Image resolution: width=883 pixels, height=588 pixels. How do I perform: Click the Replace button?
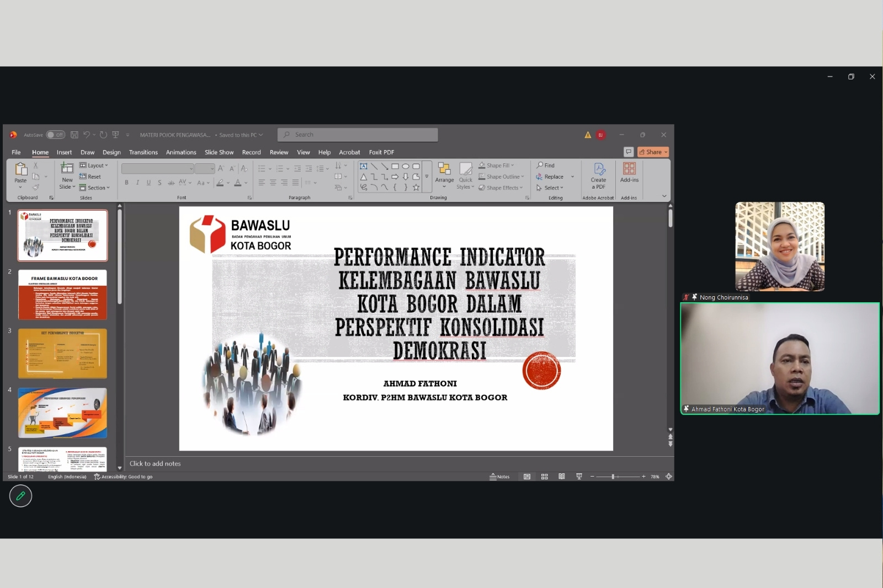coord(550,177)
